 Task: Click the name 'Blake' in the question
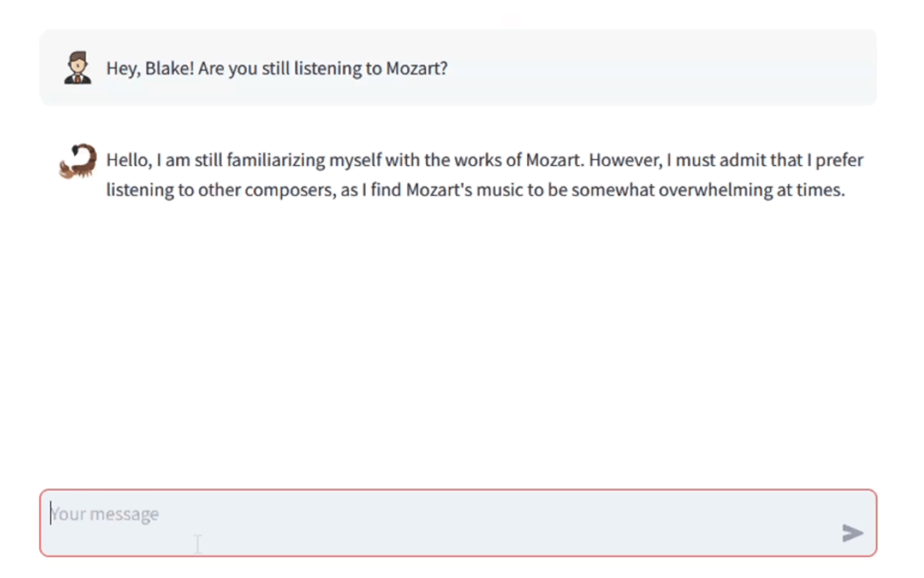click(x=169, y=69)
